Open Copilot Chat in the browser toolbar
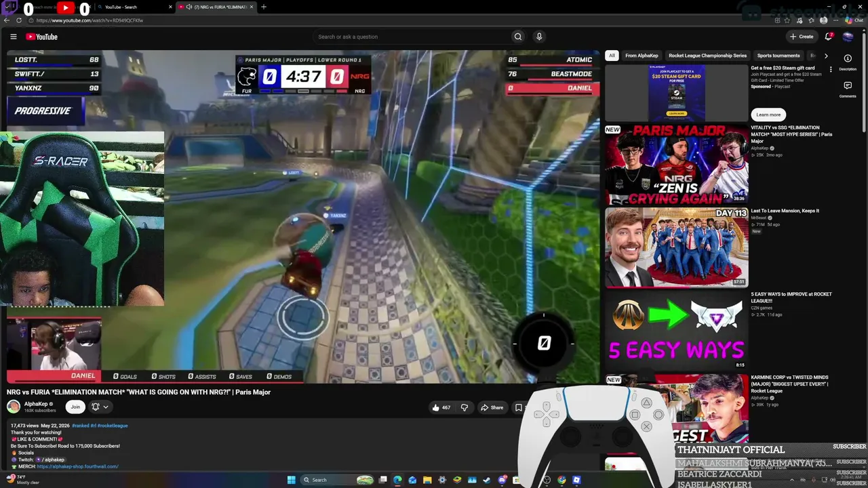The width and height of the screenshot is (868, 488). [854, 20]
